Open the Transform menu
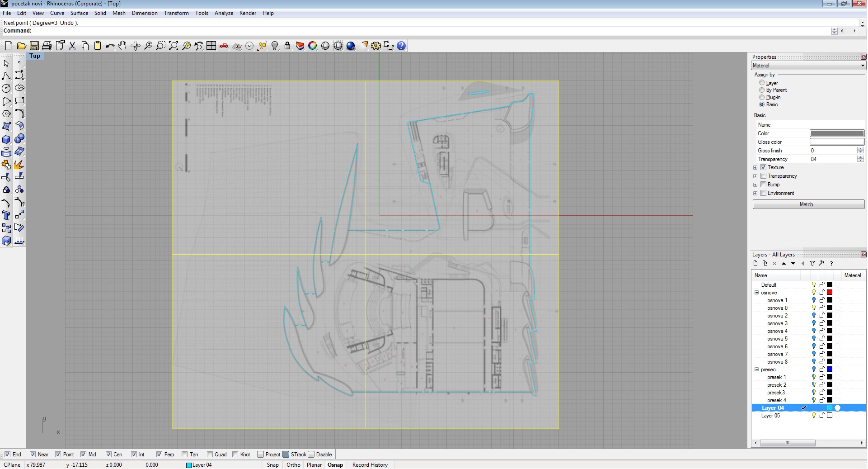The width and height of the screenshot is (868, 469). [176, 13]
